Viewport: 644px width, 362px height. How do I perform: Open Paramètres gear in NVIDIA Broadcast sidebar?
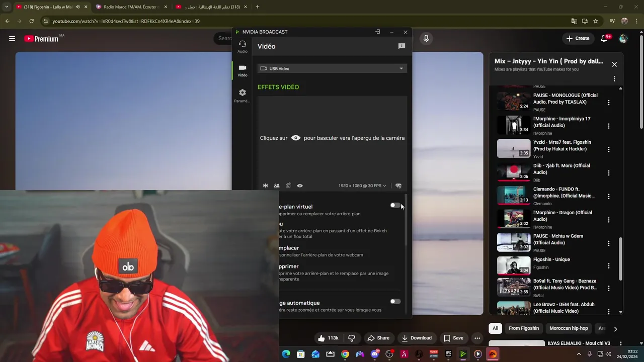click(243, 96)
